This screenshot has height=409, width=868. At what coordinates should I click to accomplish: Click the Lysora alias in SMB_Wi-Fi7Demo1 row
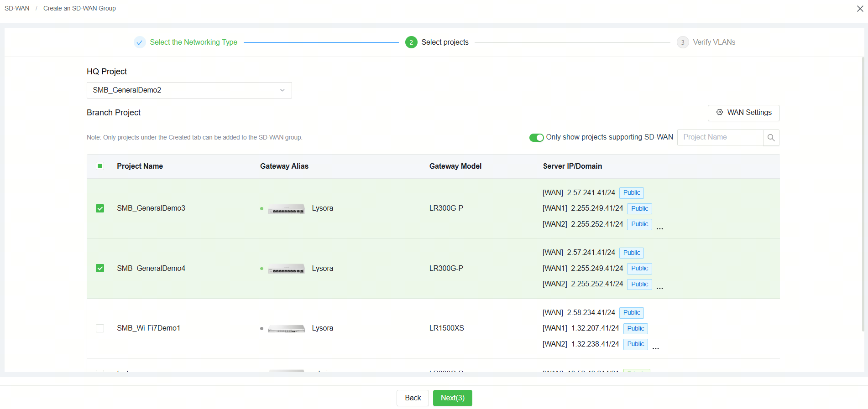pyautogui.click(x=323, y=328)
